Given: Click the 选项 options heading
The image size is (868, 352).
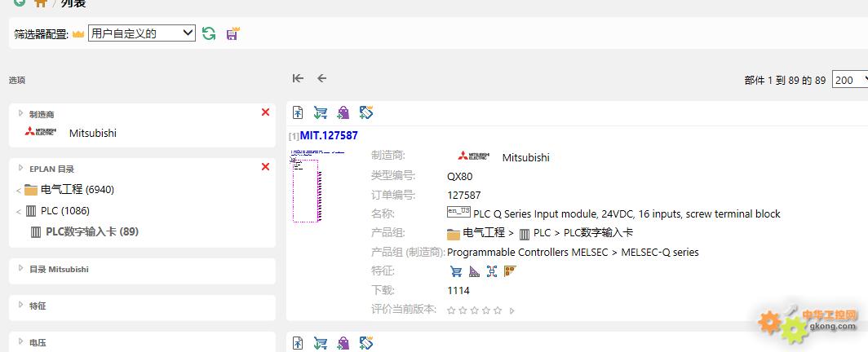Looking at the screenshot, I should click(16, 80).
